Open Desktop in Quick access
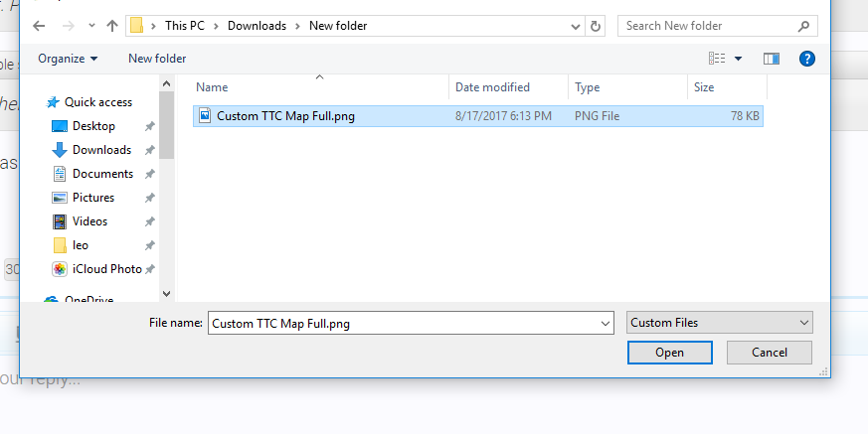 click(x=93, y=126)
